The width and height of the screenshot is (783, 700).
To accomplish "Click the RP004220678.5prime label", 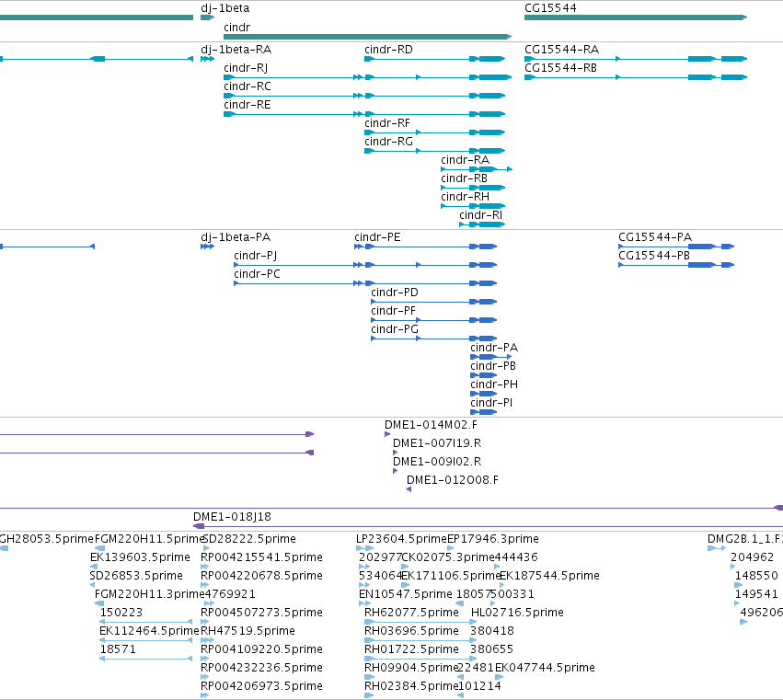I will (x=261, y=576).
